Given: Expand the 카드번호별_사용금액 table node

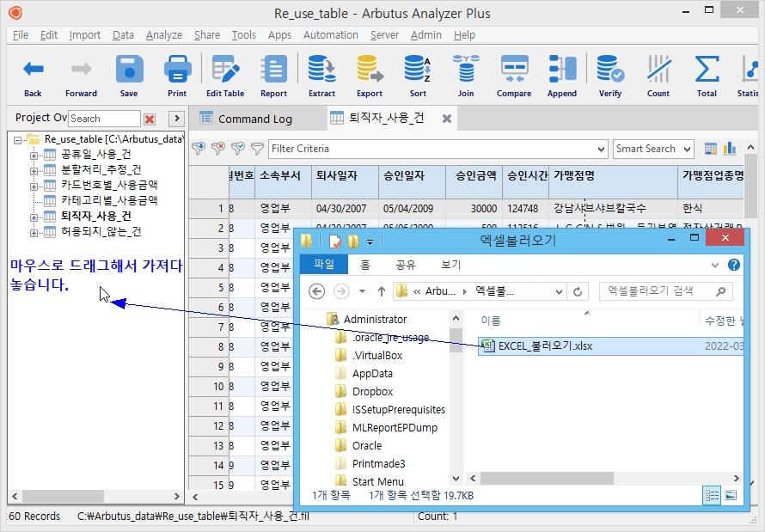Looking at the screenshot, I should [34, 187].
